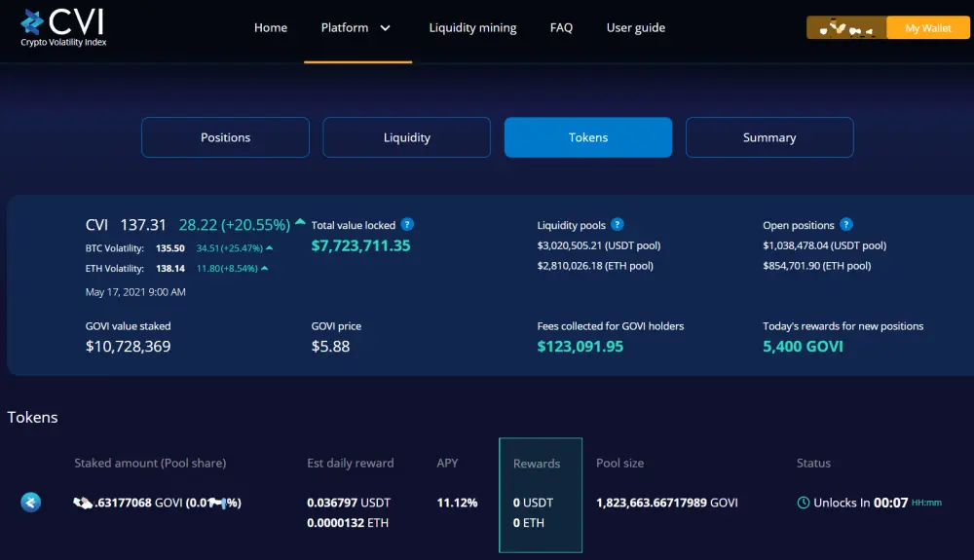The width and height of the screenshot is (974, 560).
Task: Click the staked GOVI amount in the row
Action: pos(157,503)
